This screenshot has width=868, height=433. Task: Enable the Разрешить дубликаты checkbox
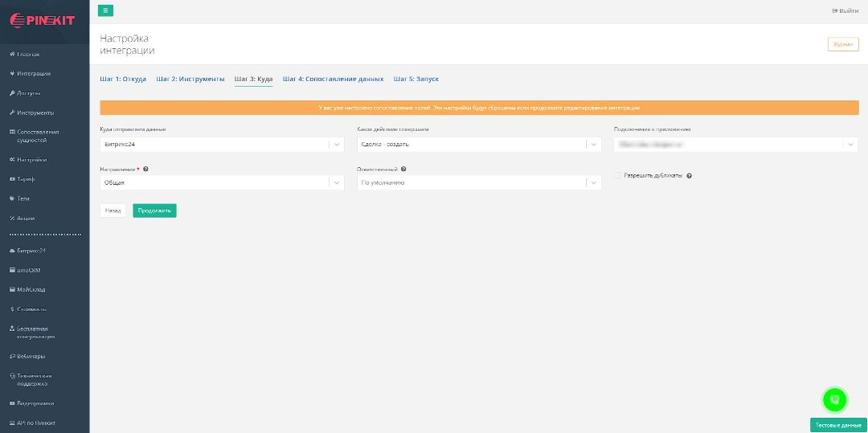[617, 175]
